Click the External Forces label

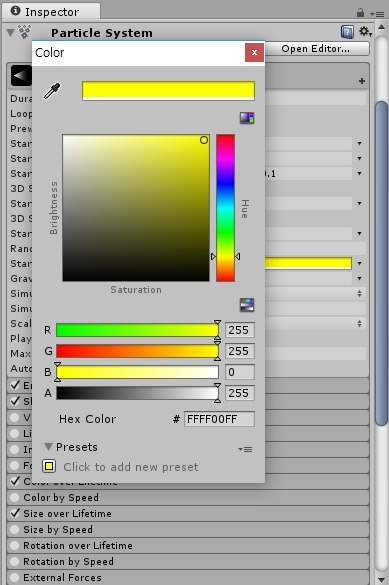[62, 578]
